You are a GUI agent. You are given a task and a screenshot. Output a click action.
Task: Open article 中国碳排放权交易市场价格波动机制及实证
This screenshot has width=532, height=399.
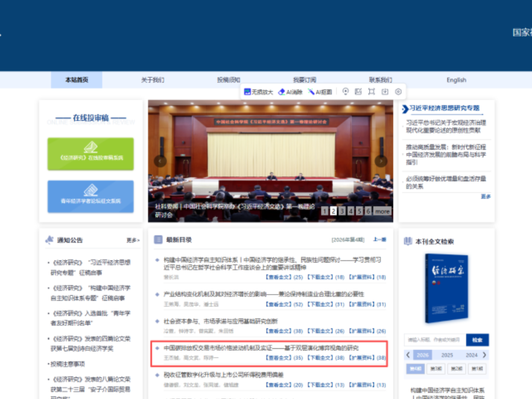261,348
